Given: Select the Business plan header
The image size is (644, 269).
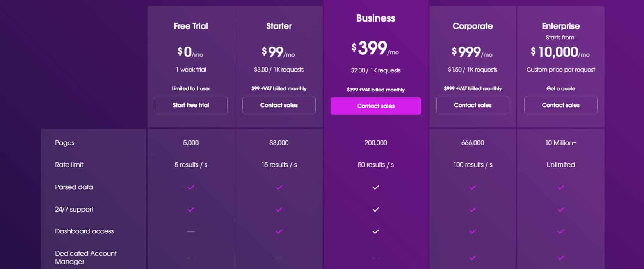Looking at the screenshot, I should (375, 18).
